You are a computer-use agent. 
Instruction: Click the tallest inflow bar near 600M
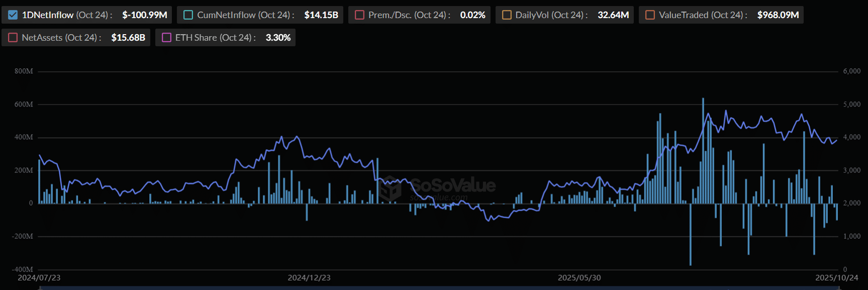(703, 151)
